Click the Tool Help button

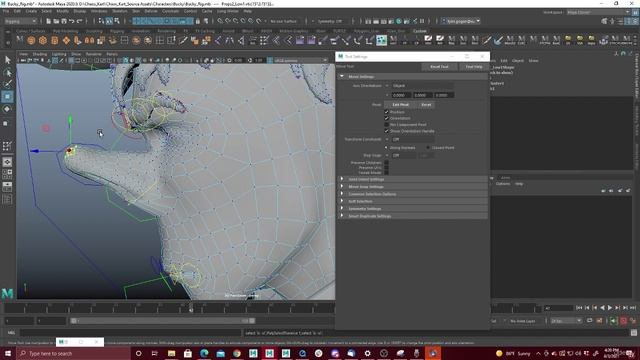tap(474, 67)
